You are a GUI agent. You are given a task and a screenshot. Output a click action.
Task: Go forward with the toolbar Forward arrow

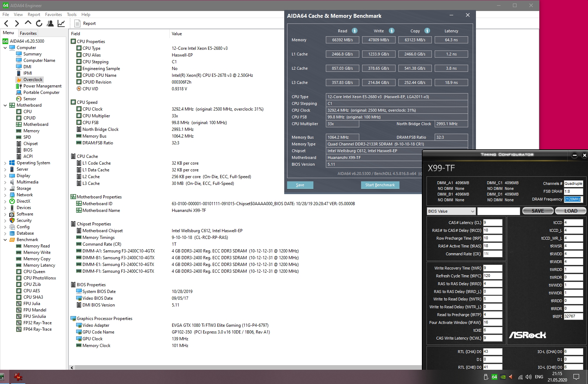coord(17,23)
